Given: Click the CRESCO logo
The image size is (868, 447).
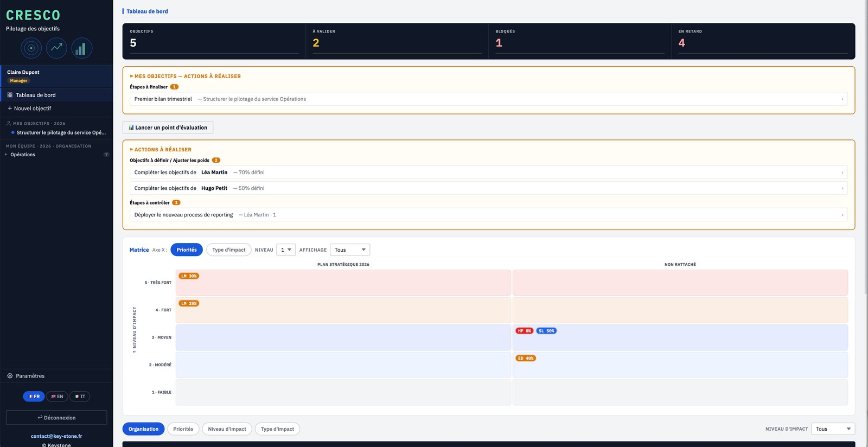Looking at the screenshot, I should coord(33,15).
